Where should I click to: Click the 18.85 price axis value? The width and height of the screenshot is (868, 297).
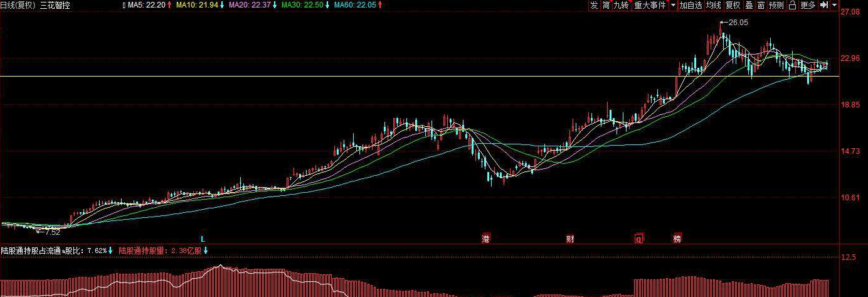pyautogui.click(x=850, y=105)
